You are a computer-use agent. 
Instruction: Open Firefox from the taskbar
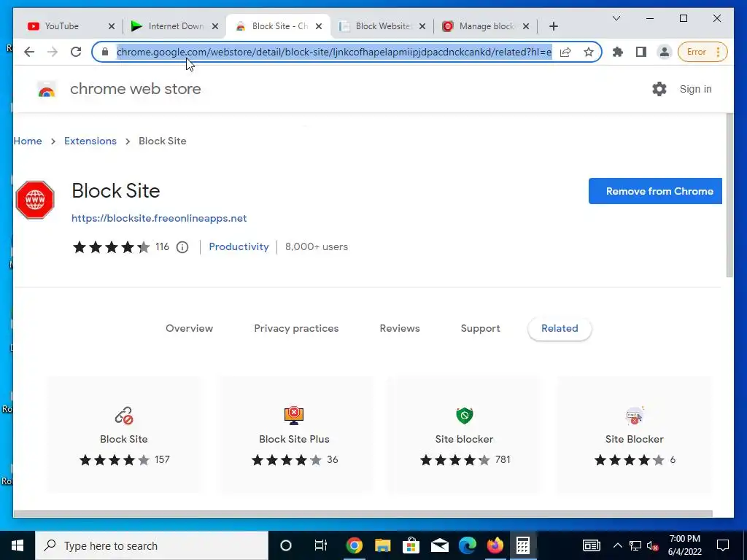pyautogui.click(x=495, y=545)
